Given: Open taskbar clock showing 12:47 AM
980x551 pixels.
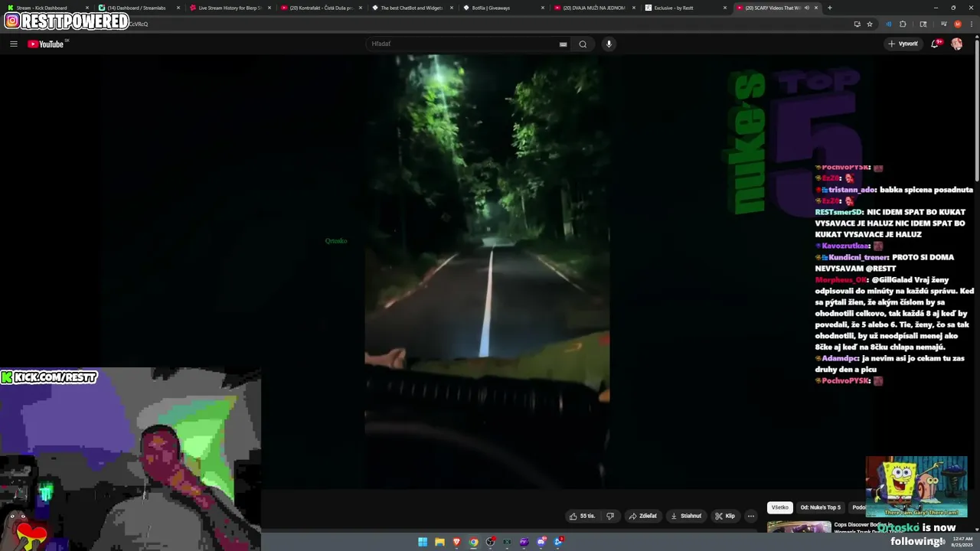Looking at the screenshot, I should coord(962,542).
